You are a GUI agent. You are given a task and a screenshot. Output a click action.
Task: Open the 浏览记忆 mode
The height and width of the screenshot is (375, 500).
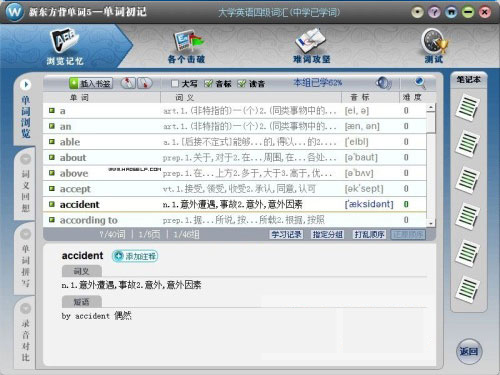[x=65, y=47]
